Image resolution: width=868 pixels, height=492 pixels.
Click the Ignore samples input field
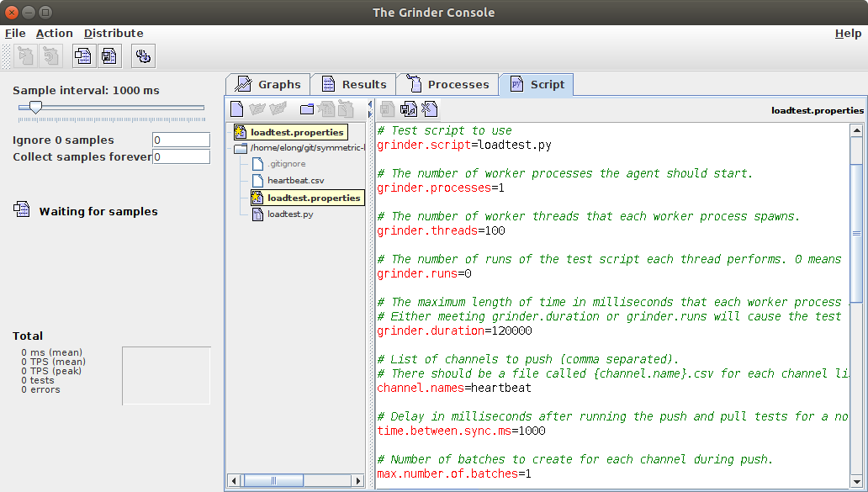[x=181, y=140]
